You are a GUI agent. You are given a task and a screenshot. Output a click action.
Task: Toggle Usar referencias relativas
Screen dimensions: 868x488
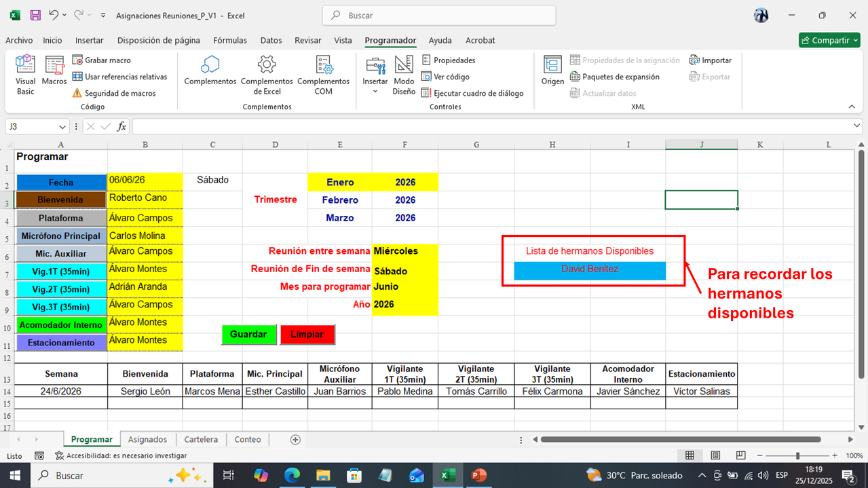119,77
